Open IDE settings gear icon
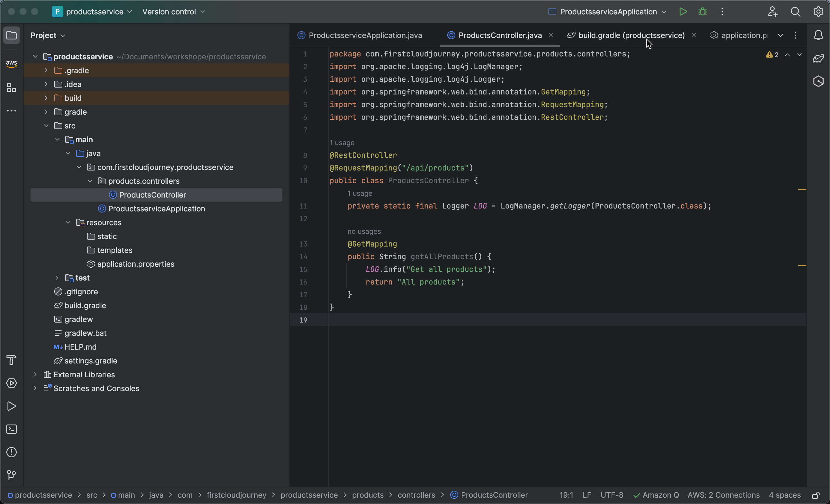 point(818,12)
